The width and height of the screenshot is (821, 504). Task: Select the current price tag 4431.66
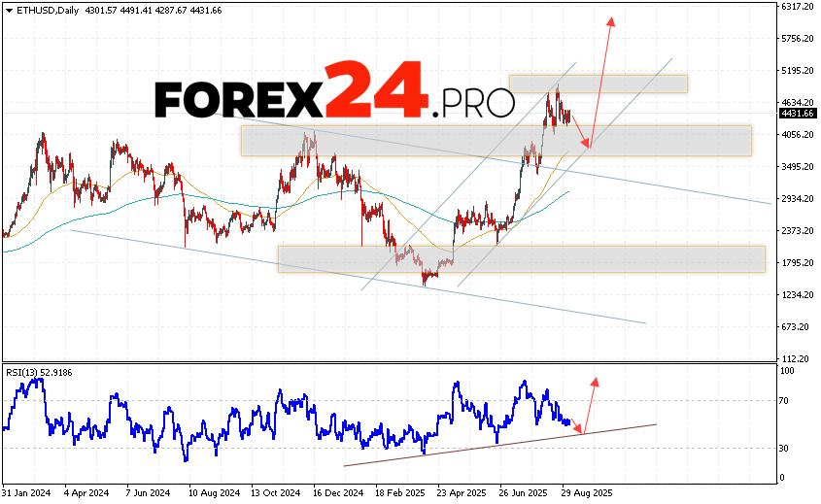(797, 113)
